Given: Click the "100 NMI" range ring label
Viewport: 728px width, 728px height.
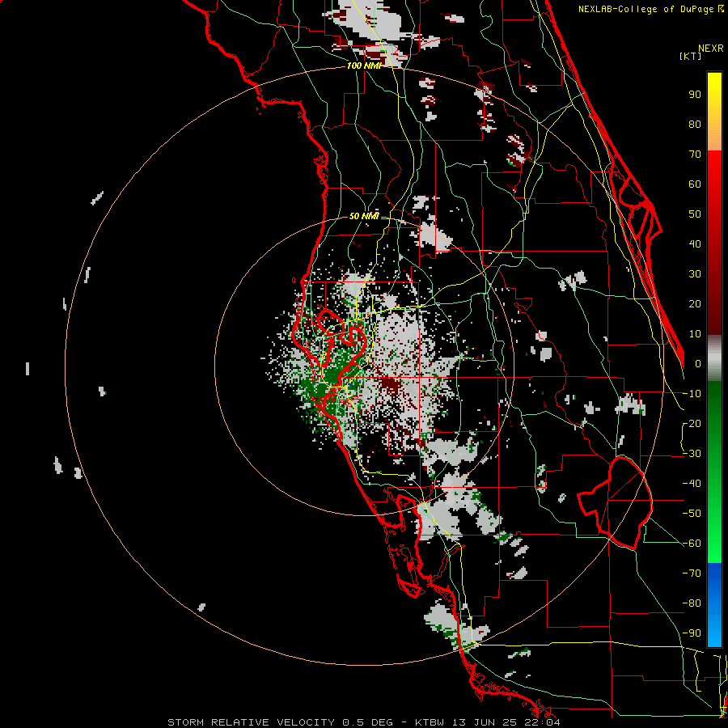Looking at the screenshot, I should coord(364,66).
